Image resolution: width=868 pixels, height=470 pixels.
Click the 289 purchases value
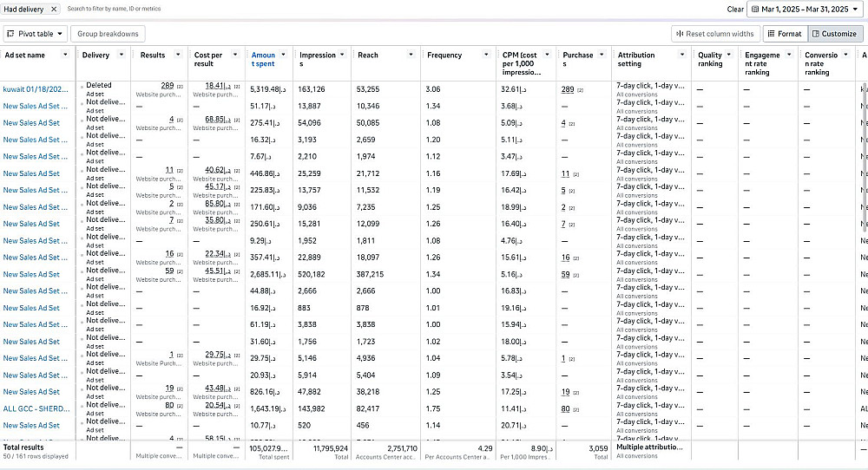(x=568, y=89)
